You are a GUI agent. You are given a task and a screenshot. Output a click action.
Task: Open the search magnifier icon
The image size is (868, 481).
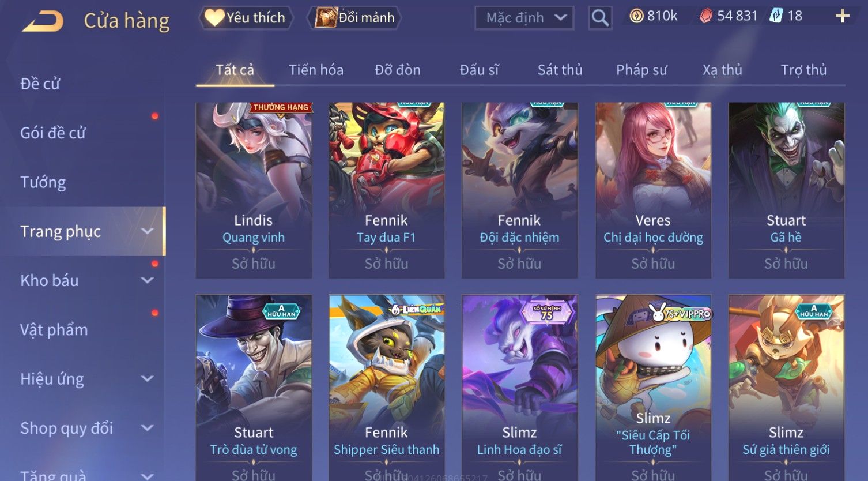click(600, 18)
